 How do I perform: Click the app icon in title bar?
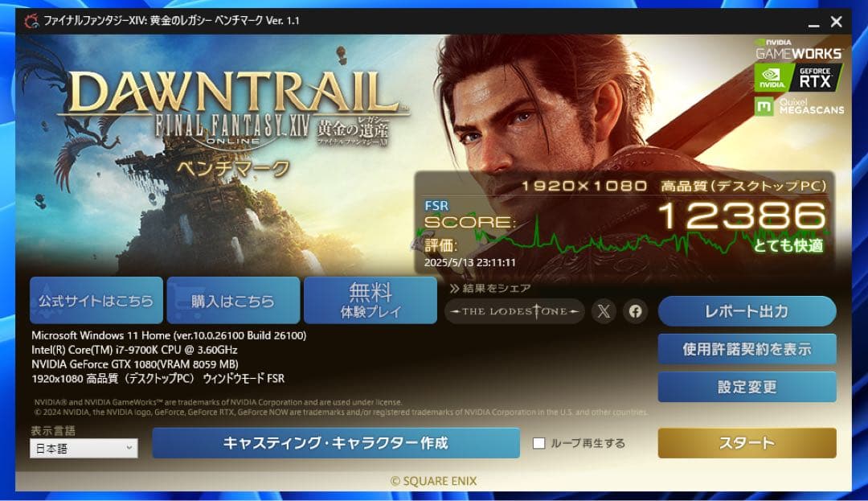[x=31, y=21]
